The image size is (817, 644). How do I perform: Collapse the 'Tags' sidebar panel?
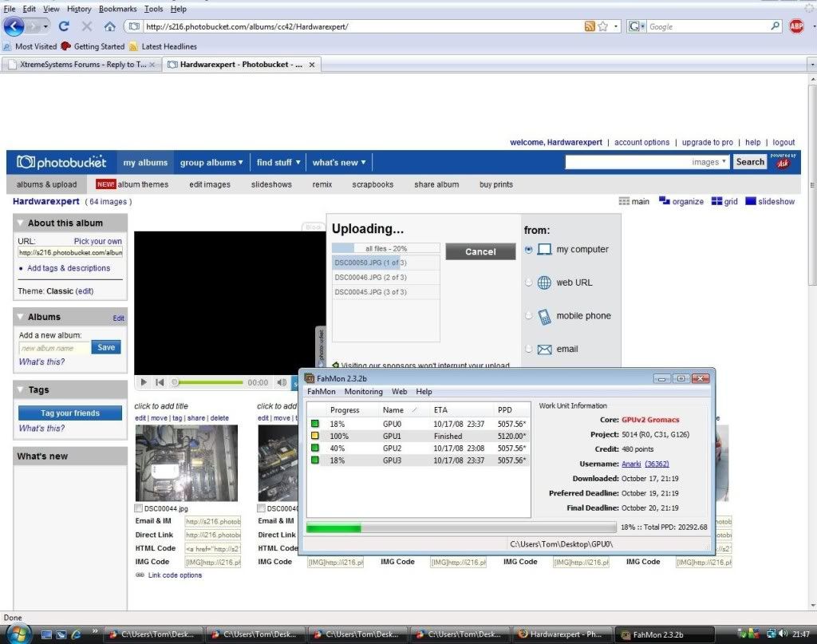[x=20, y=389]
